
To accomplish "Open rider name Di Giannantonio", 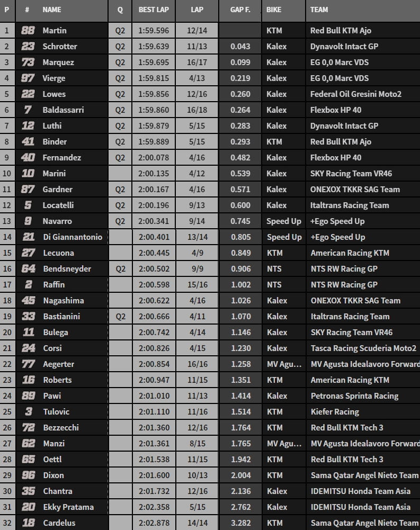I will (x=73, y=237).
